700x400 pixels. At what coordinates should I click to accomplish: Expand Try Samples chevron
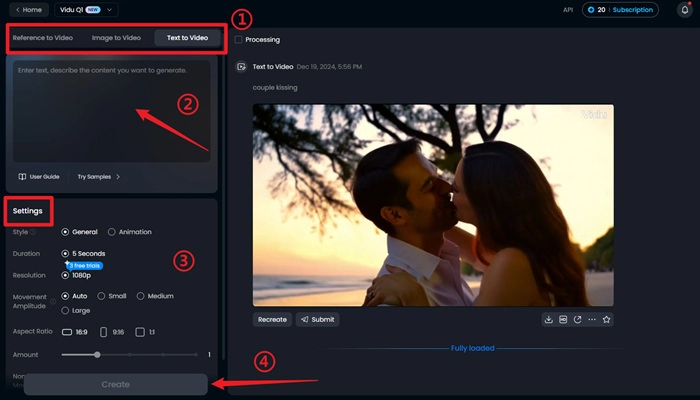click(x=118, y=177)
